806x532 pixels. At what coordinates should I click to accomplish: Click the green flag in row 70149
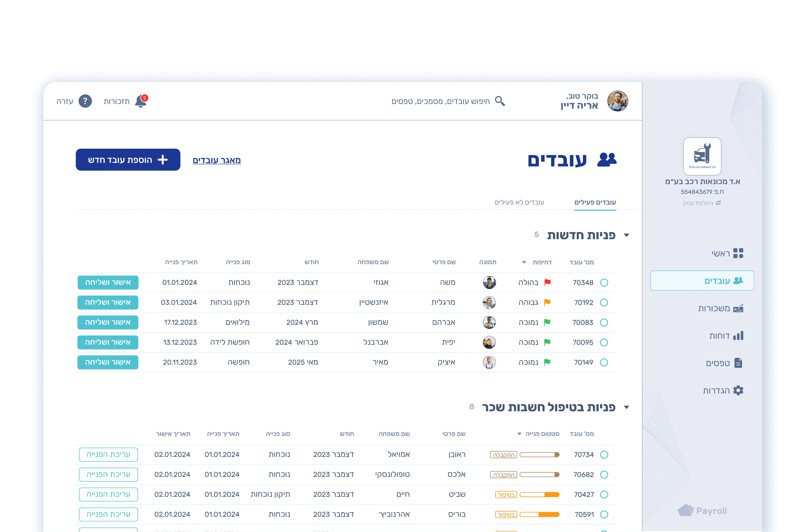point(547,362)
